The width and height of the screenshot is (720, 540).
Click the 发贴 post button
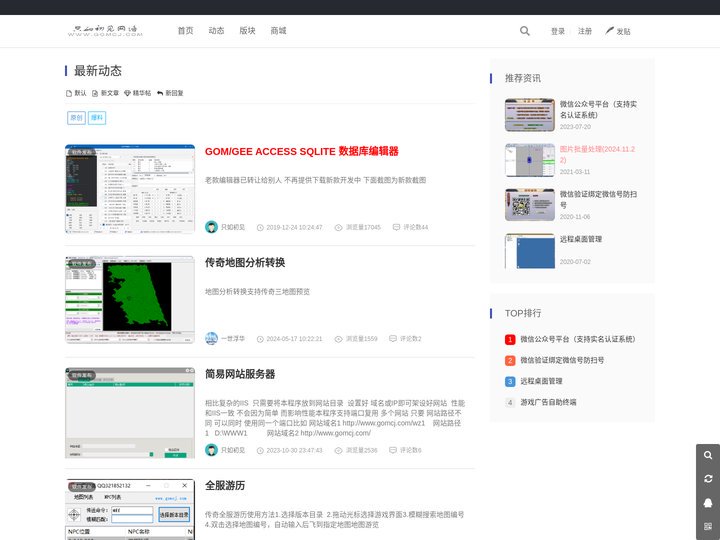point(618,31)
